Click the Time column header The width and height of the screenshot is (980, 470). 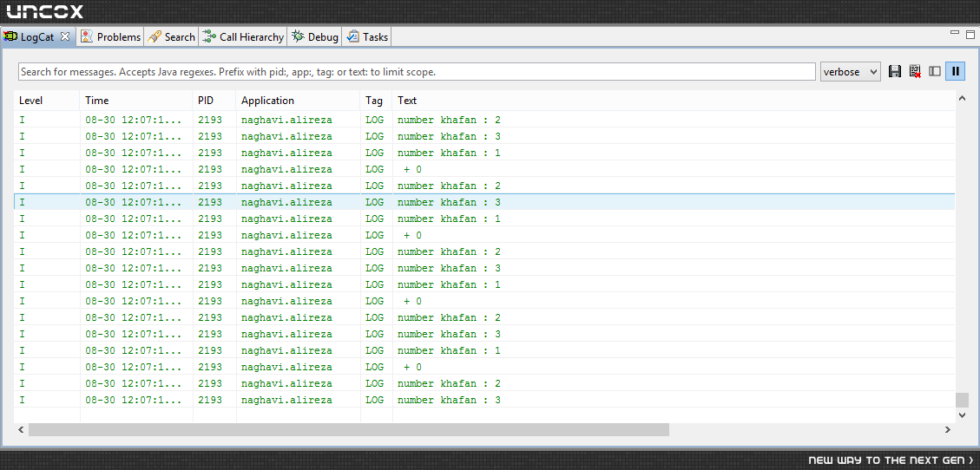coord(135,101)
